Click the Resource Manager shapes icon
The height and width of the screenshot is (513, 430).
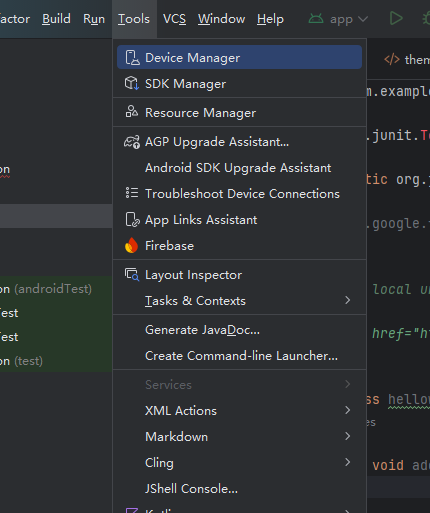tap(132, 112)
